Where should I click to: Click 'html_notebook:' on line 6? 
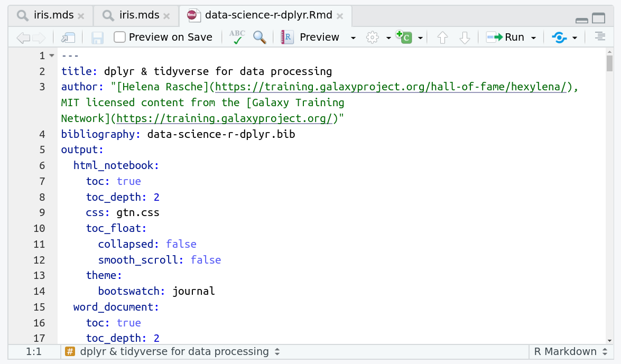point(116,165)
